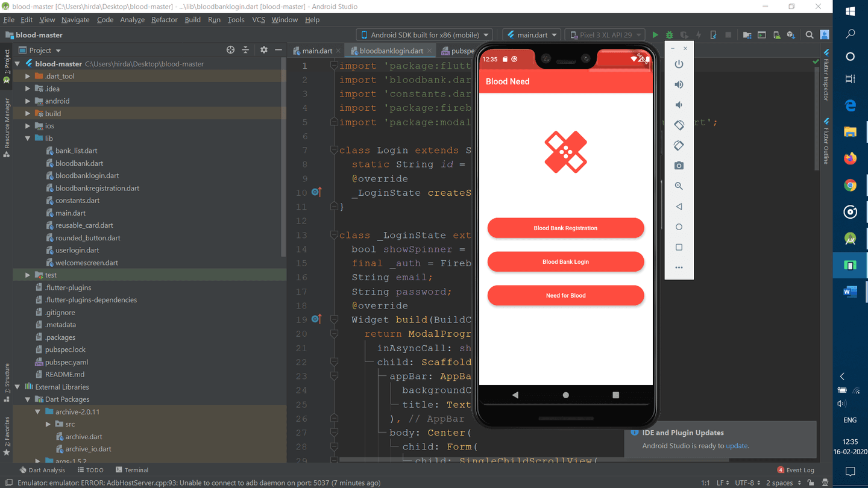Viewport: 868px width, 488px height.
Task: Launch Chrome from taskbar
Action: (851, 186)
